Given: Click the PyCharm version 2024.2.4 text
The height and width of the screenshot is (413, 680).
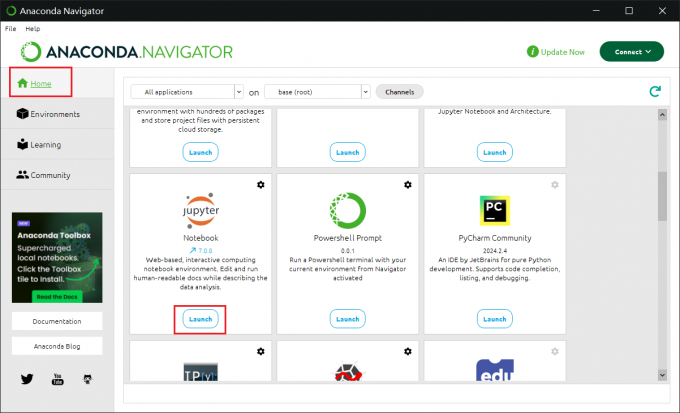Looking at the screenshot, I should pyautogui.click(x=495, y=250).
